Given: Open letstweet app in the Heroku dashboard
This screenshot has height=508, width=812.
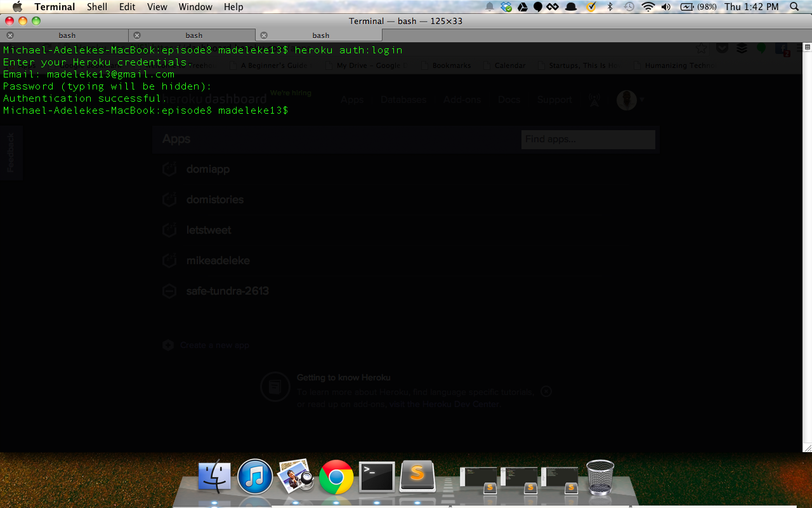Looking at the screenshot, I should [x=209, y=230].
